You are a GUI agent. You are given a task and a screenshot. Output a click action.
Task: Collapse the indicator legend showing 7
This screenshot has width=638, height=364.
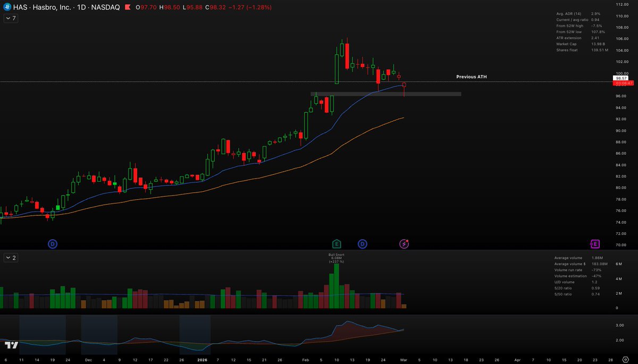pos(10,18)
